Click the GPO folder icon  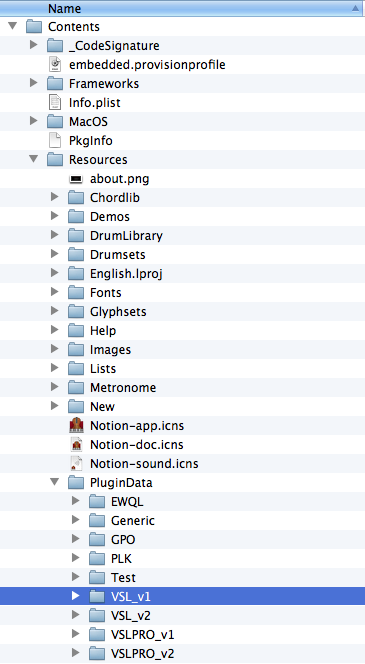[97, 540]
